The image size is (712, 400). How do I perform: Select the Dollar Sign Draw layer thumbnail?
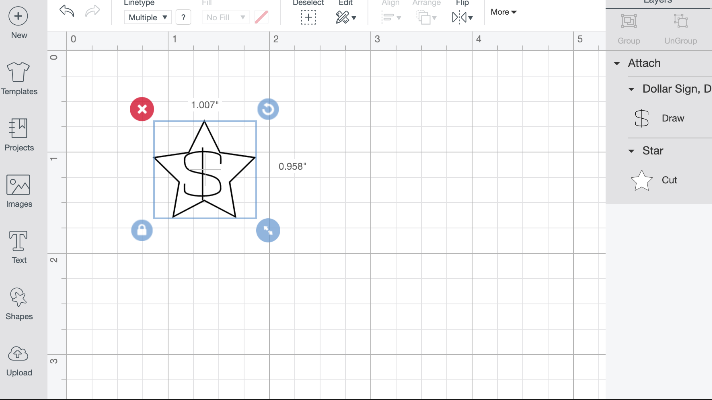point(642,119)
